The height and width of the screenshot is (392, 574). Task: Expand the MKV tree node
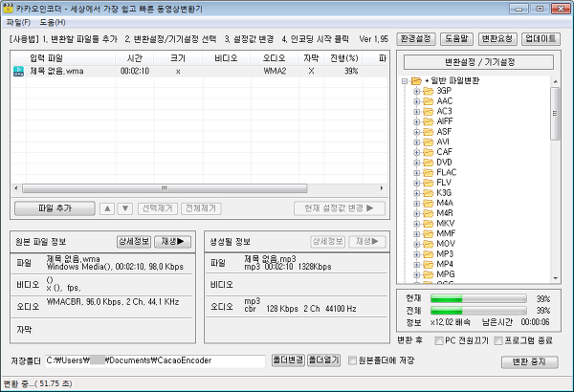[x=416, y=224]
